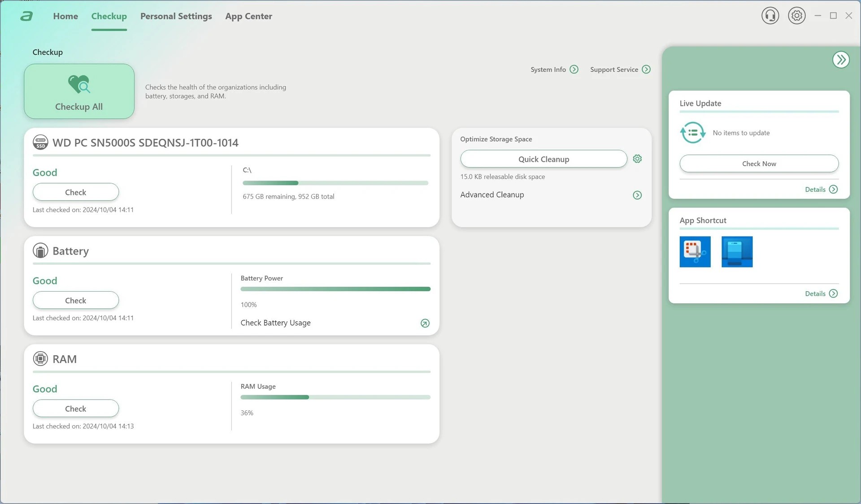861x504 pixels.
Task: Go to App Center tab
Action: pyautogui.click(x=248, y=16)
